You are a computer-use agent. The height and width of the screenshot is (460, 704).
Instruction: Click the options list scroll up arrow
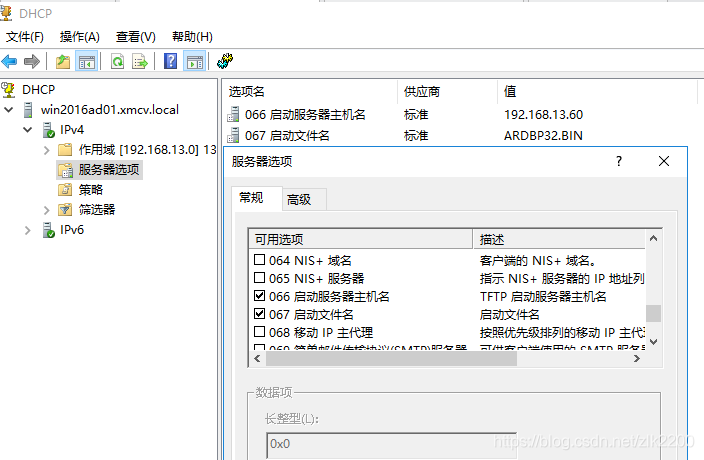coord(654,238)
